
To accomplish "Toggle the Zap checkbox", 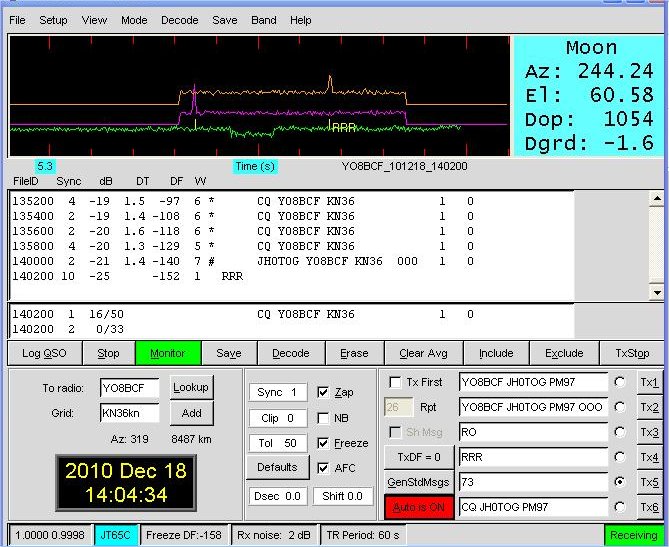I will pyautogui.click(x=323, y=393).
